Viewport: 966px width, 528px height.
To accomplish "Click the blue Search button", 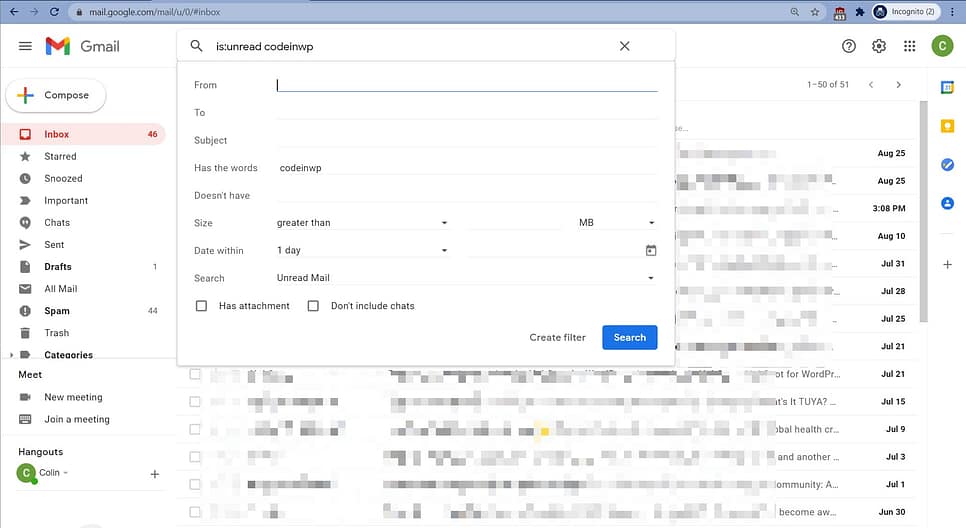I will [x=629, y=337].
